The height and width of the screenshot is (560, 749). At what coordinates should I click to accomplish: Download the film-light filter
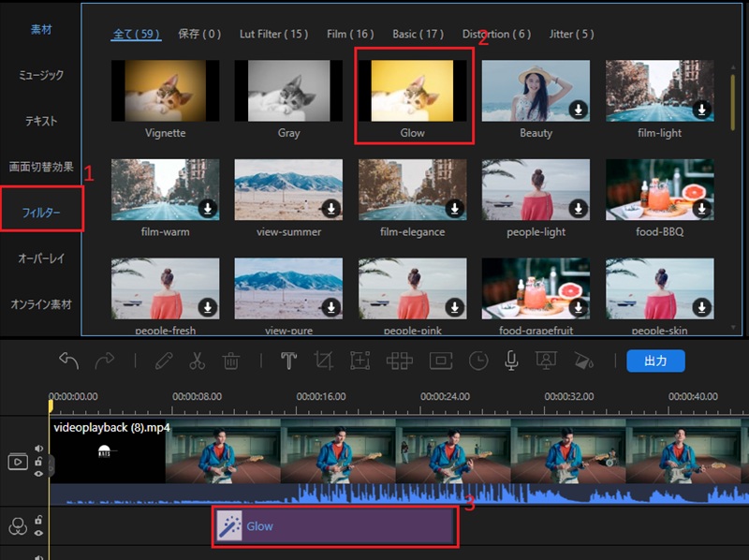coord(701,110)
